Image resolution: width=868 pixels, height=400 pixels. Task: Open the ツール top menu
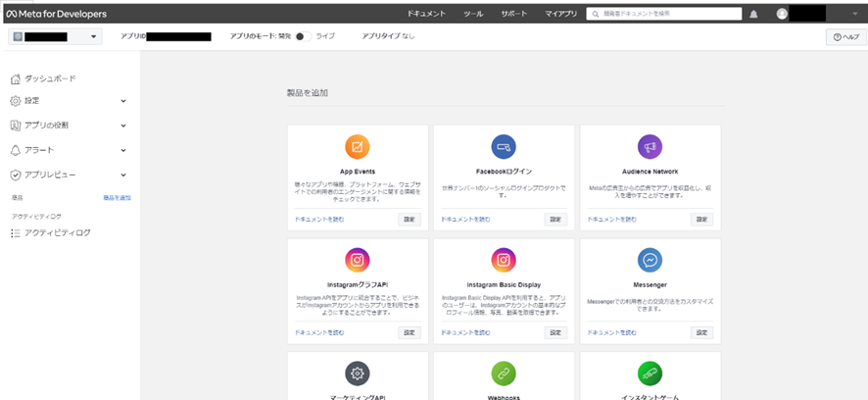click(x=473, y=14)
